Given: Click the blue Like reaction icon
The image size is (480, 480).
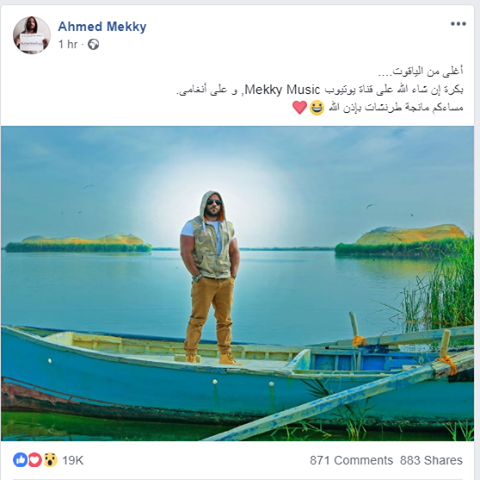Looking at the screenshot, I should (x=20, y=460).
